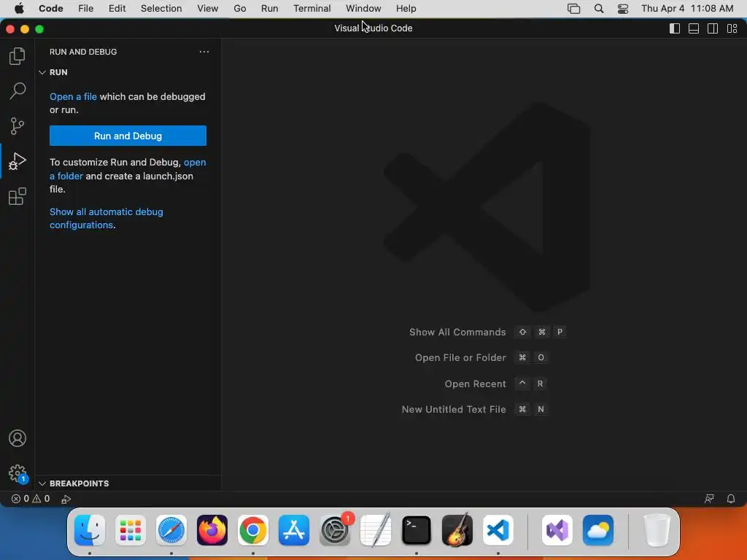Open Safari from the Dock

click(x=171, y=530)
